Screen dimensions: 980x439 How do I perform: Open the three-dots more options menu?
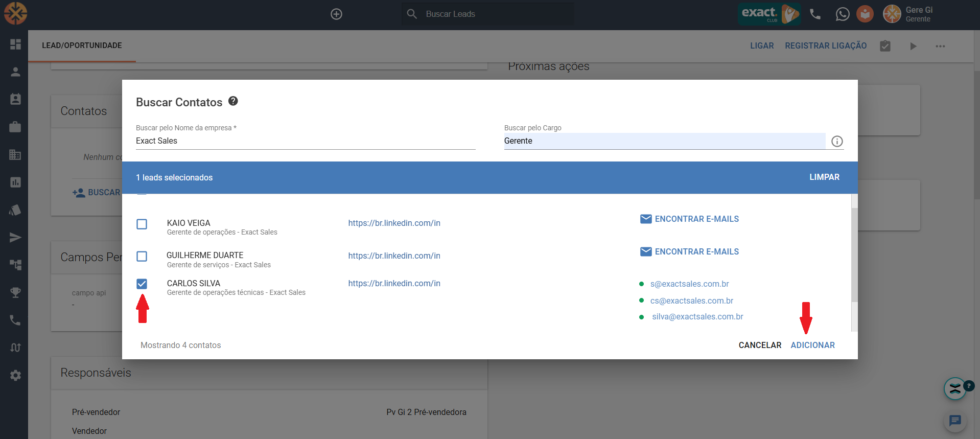[x=940, y=46]
